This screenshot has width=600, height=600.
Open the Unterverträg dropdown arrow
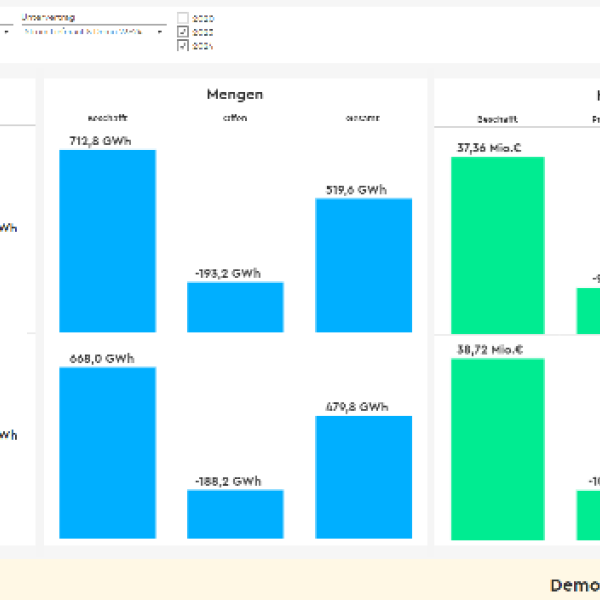[160, 32]
